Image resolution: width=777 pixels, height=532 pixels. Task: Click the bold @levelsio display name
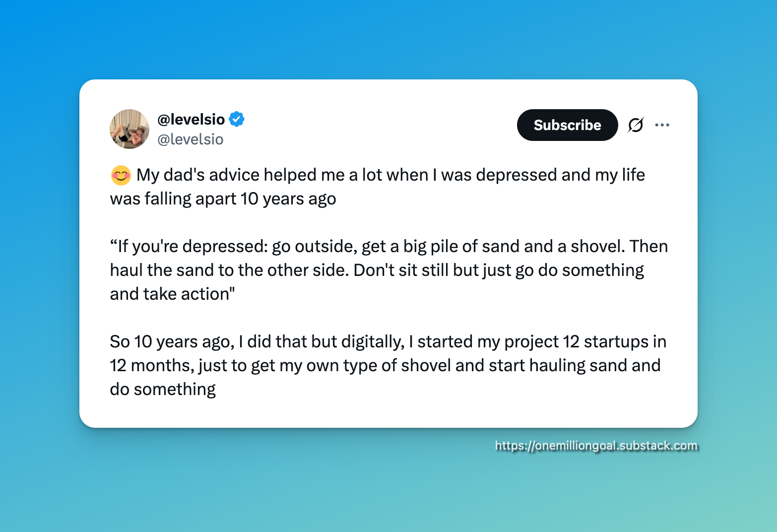coord(191,119)
